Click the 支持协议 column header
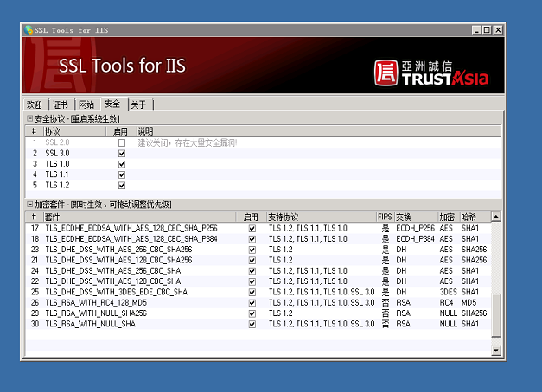 click(322, 217)
